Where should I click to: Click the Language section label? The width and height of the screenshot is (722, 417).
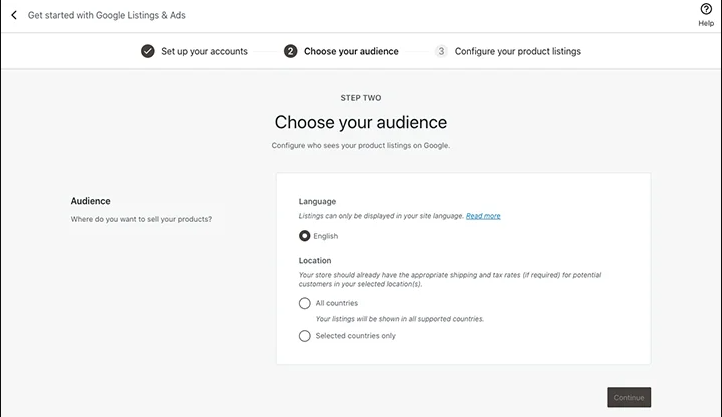click(x=317, y=201)
